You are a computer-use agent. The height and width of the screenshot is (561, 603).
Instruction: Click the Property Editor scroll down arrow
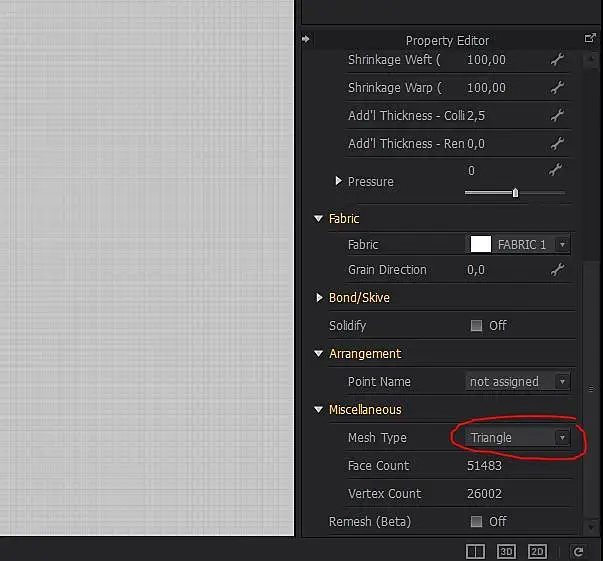(591, 526)
